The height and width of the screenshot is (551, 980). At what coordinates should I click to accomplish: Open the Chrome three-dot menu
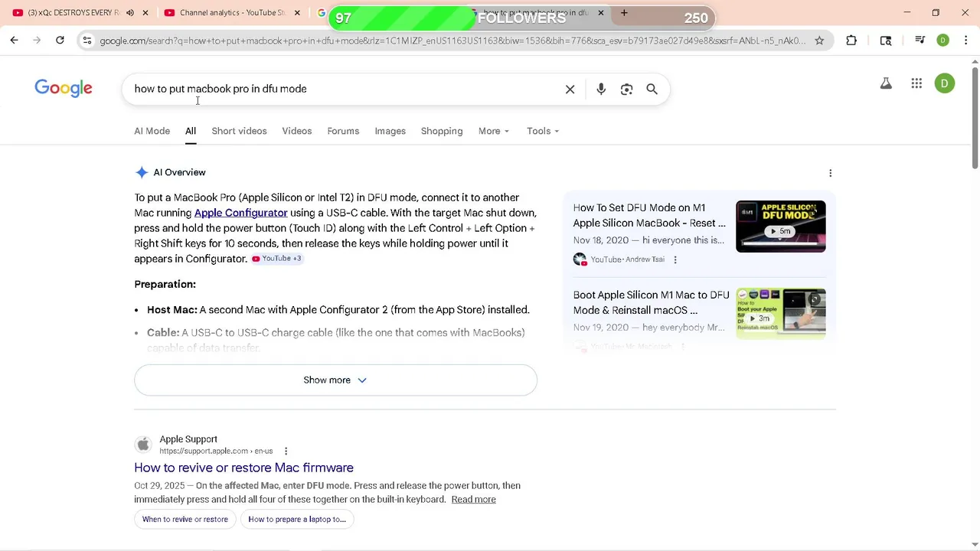[965, 41]
